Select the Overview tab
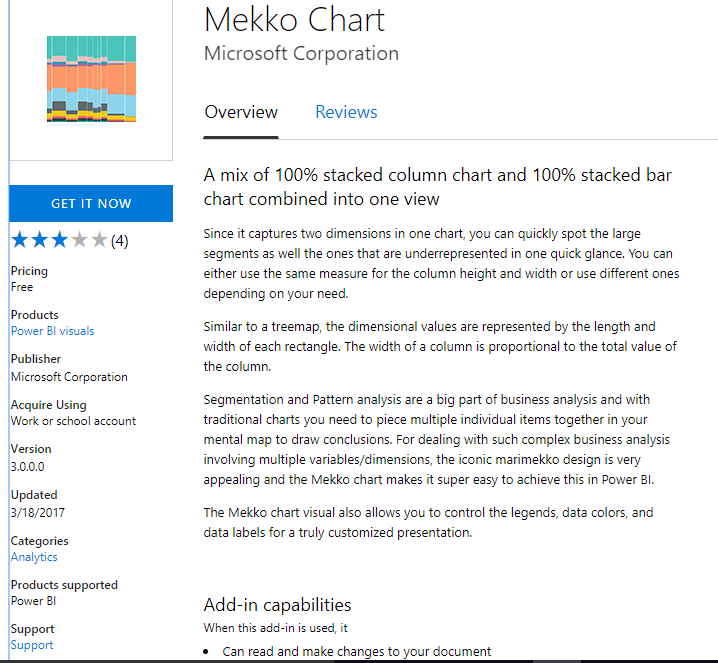Screen dimensions: 718x663 [x=241, y=112]
